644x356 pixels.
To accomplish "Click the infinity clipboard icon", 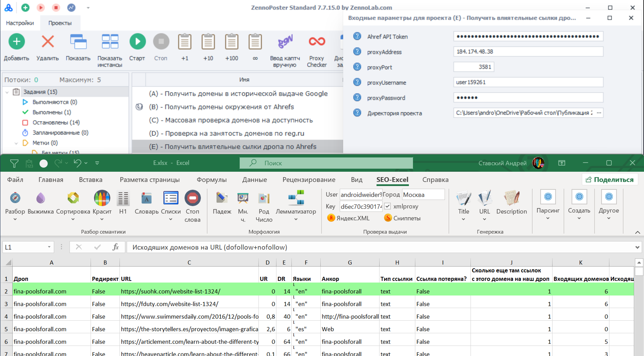I will click(x=255, y=42).
